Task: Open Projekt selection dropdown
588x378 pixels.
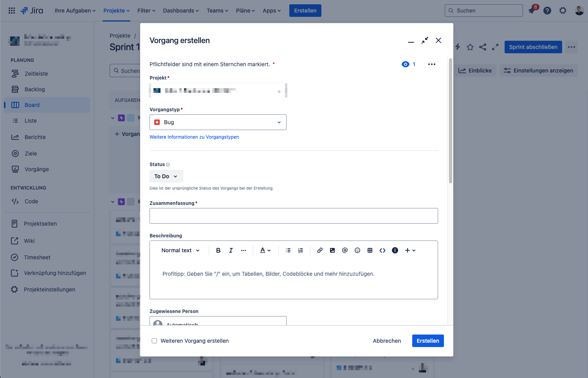Action: coord(218,90)
